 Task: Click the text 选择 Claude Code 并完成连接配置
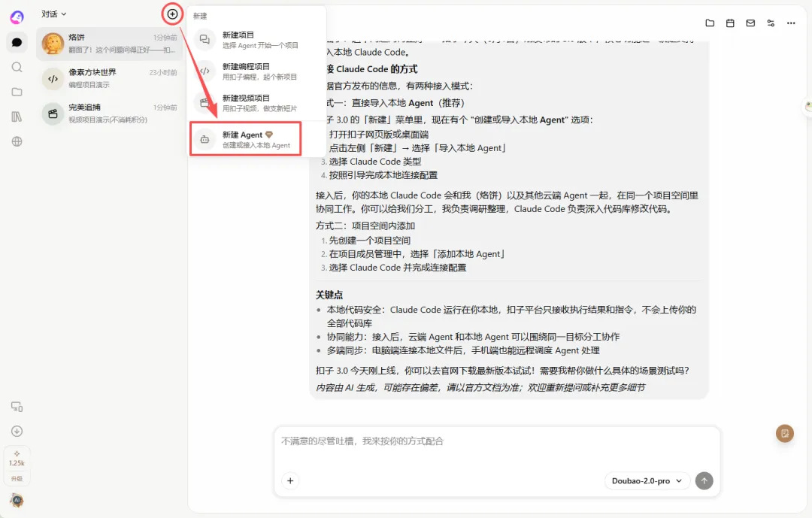(x=398, y=268)
